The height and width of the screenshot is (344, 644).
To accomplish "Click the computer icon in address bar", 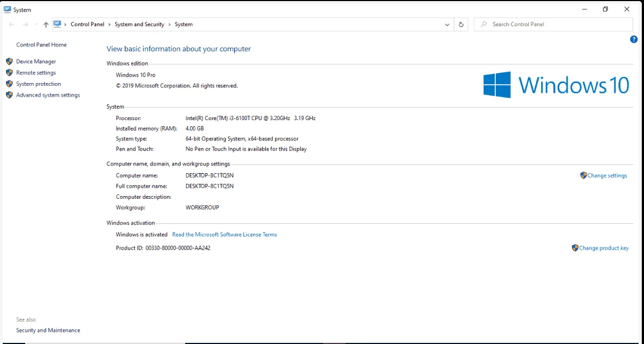I will click(x=57, y=24).
